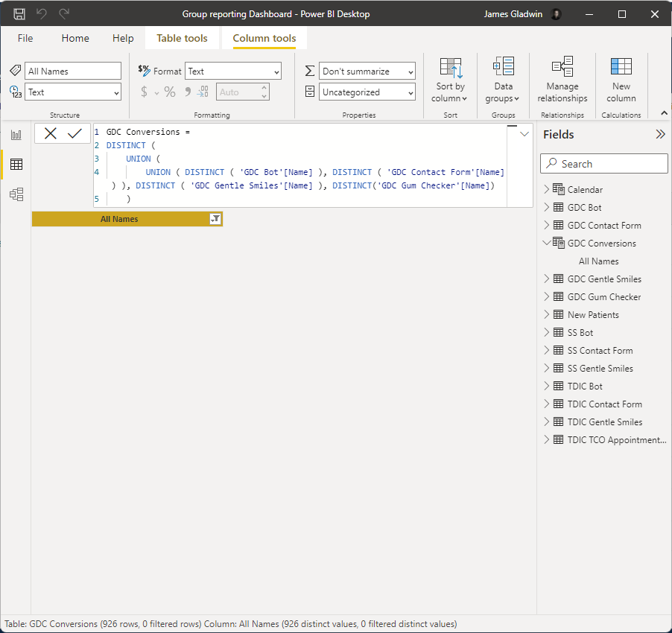This screenshot has width=672, height=633.
Task: Create a New column
Action: point(621,80)
